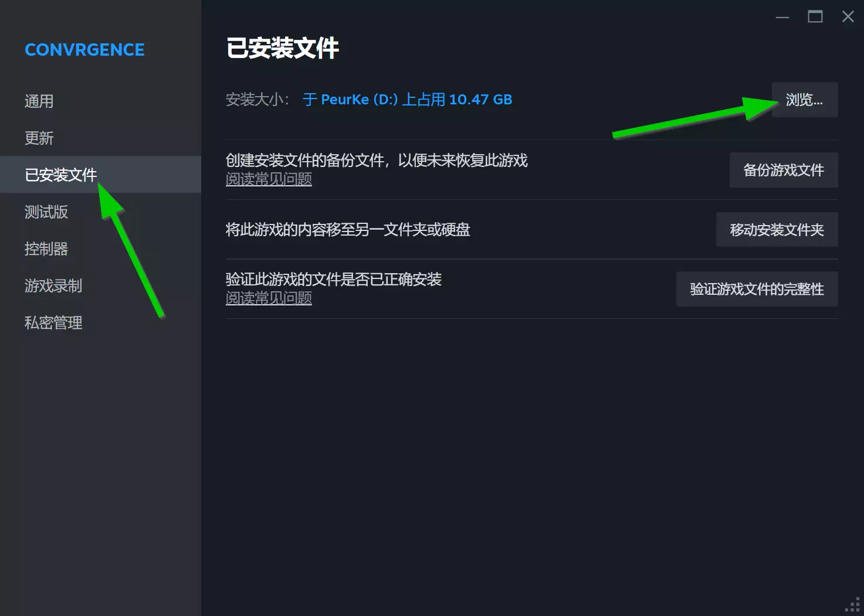Image resolution: width=864 pixels, height=616 pixels.
Task: Click the 浏览... button
Action: coord(804,100)
